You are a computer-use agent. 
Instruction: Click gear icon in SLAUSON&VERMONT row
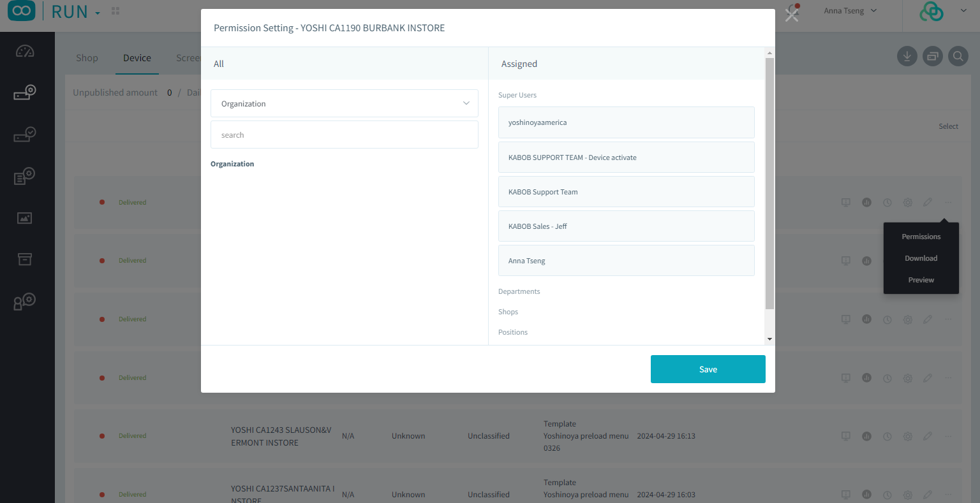[907, 436]
